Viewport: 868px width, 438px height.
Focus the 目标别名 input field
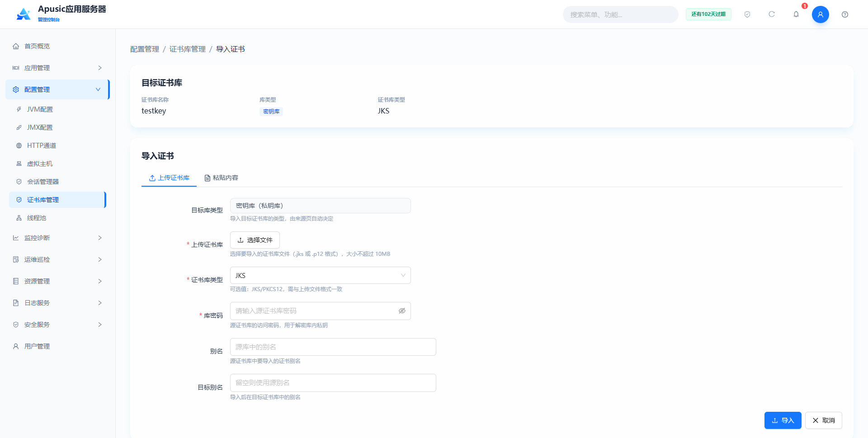333,383
